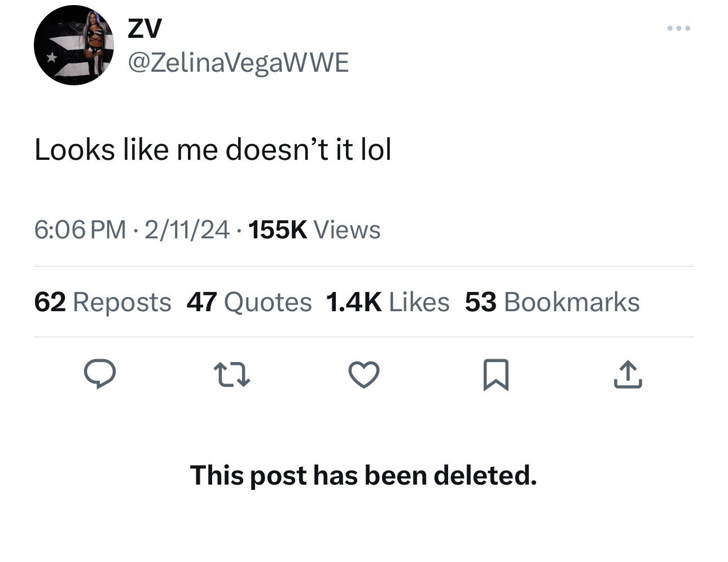Viewport: 728px width, 562px height.
Task: Open the 47 Quotes list
Action: pos(249,302)
